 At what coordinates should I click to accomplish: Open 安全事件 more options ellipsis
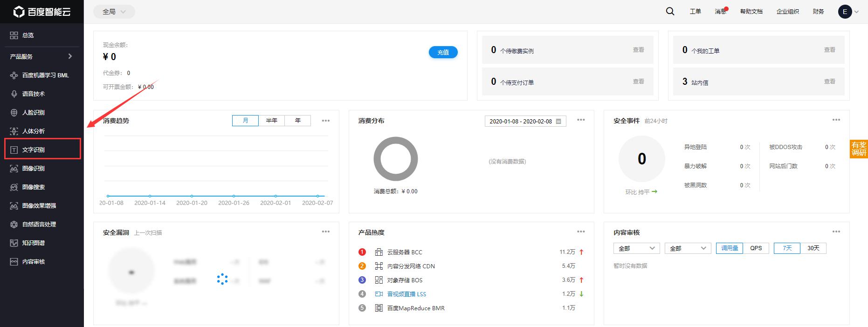click(x=836, y=120)
